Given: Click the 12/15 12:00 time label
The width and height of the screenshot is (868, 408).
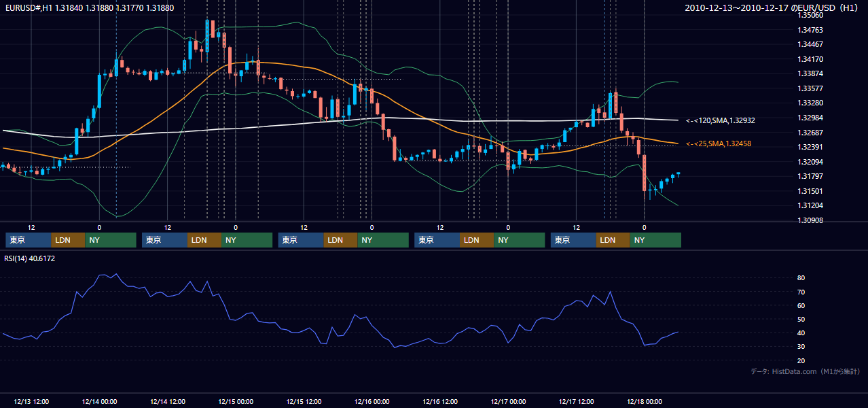Looking at the screenshot, I should 304,401.
